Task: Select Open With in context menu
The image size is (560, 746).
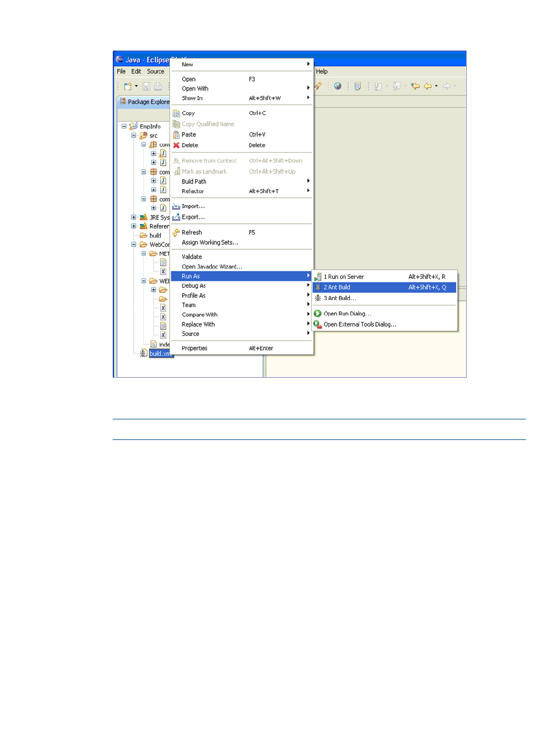Action: tap(242, 89)
